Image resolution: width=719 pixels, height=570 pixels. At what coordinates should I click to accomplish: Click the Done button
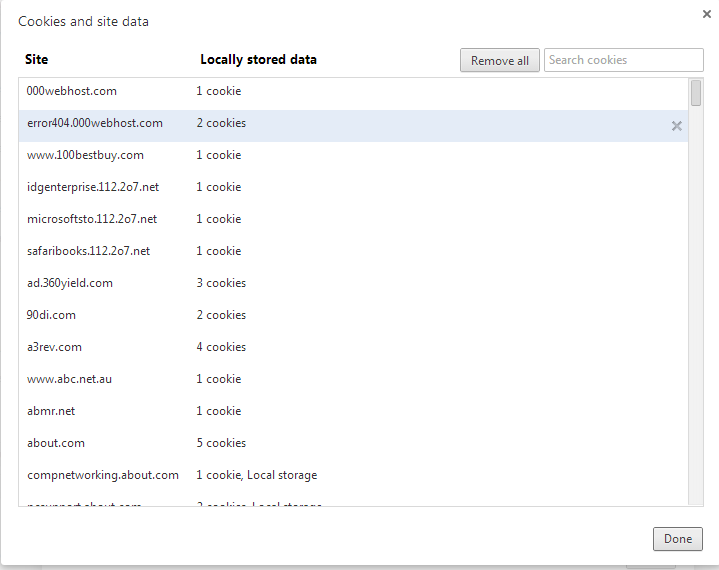pos(677,538)
